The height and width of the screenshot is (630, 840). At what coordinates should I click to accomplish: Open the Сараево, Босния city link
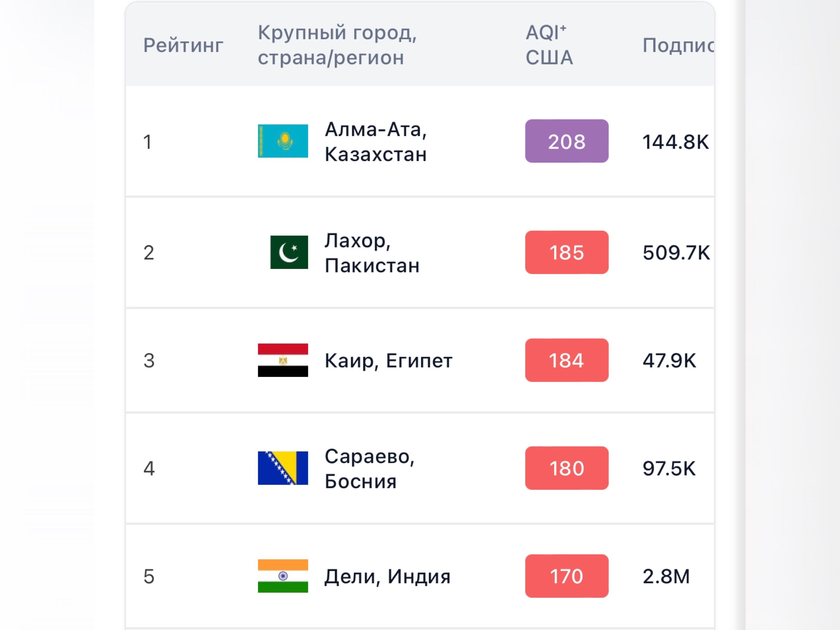pos(369,468)
